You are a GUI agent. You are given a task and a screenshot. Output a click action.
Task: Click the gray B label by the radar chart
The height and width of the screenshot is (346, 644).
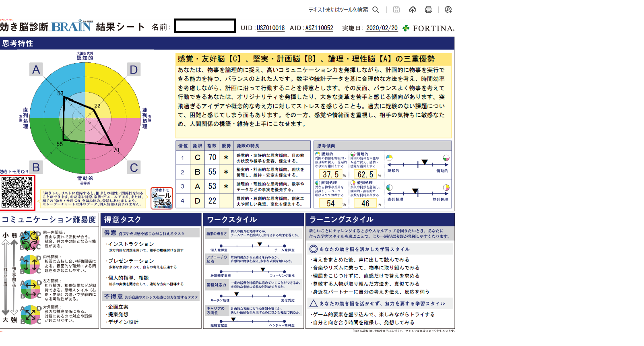click(36, 167)
